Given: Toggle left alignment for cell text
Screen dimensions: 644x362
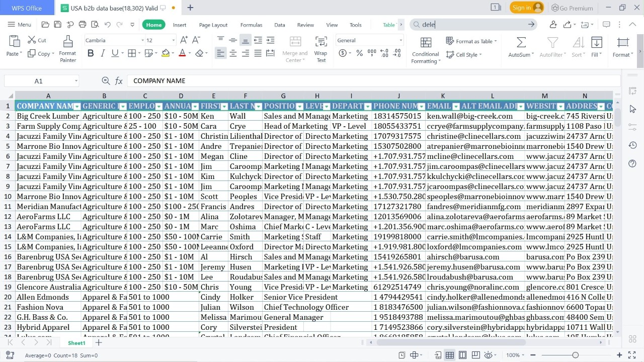Looking at the screenshot, I should click(x=220, y=53).
